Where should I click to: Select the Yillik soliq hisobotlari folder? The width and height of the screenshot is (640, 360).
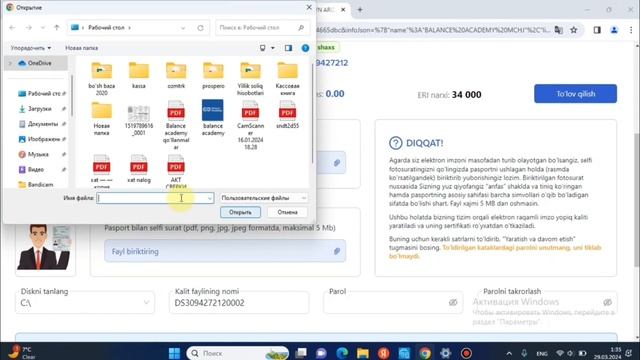pyautogui.click(x=250, y=79)
